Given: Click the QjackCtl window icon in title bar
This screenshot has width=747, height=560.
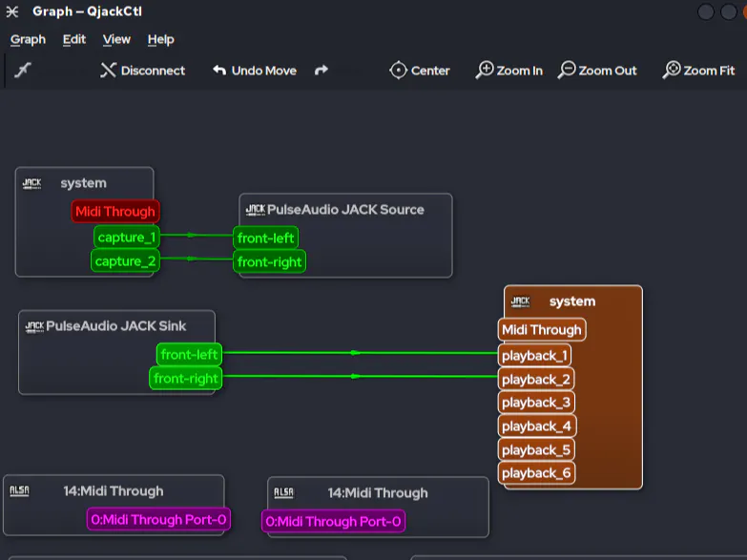Looking at the screenshot, I should (12, 11).
